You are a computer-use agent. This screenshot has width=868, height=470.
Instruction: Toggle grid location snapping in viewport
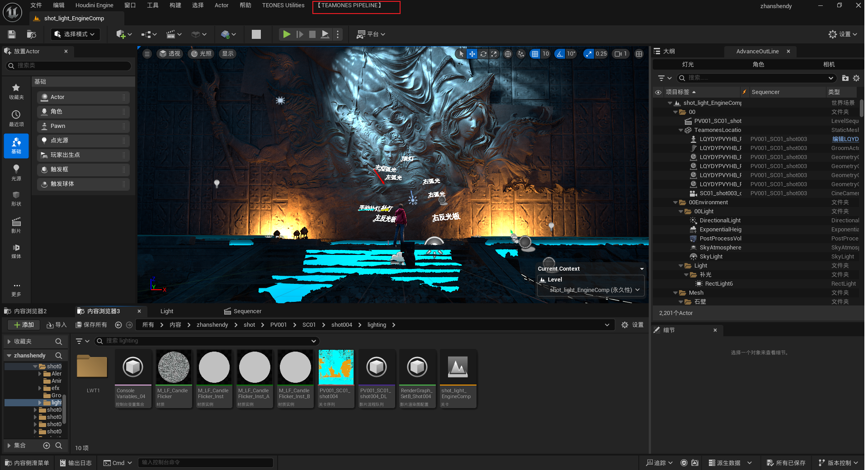pos(535,54)
